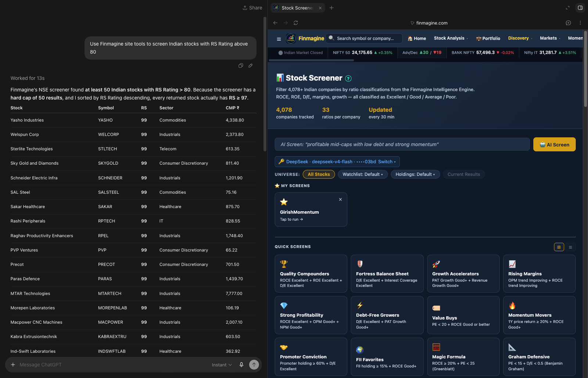
Task: Go to the Home nav item
Action: click(417, 39)
